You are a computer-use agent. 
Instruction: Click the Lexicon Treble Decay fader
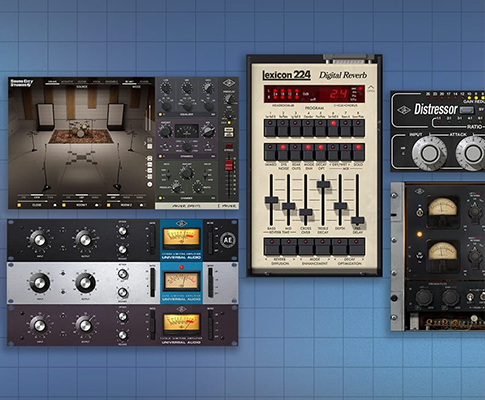tap(323, 184)
